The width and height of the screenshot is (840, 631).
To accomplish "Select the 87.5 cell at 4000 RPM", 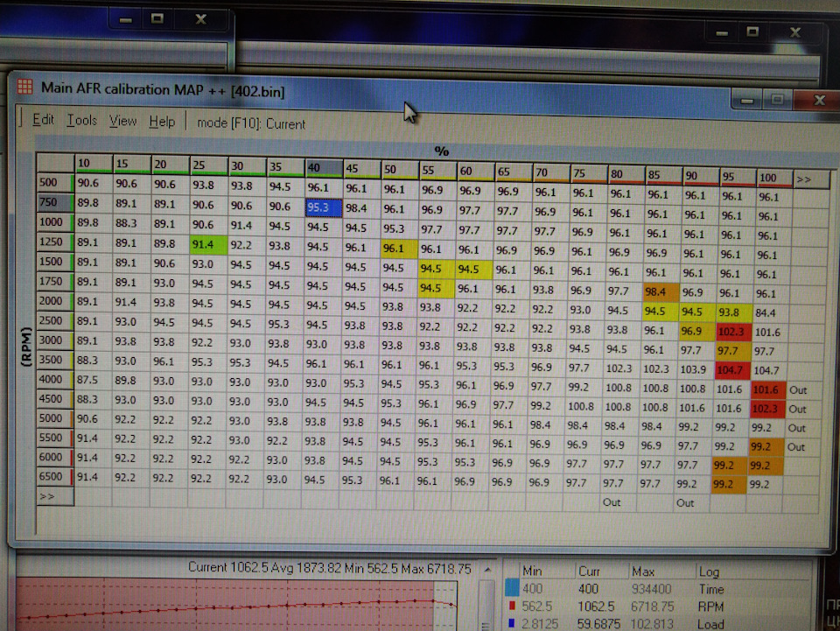I will (92, 380).
